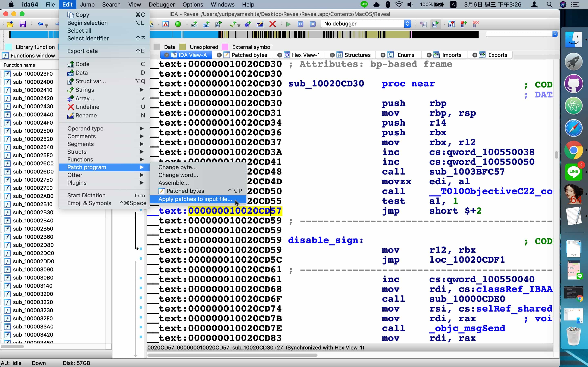
Task: Click the Open file toolbar icon
Action: [x=10, y=24]
